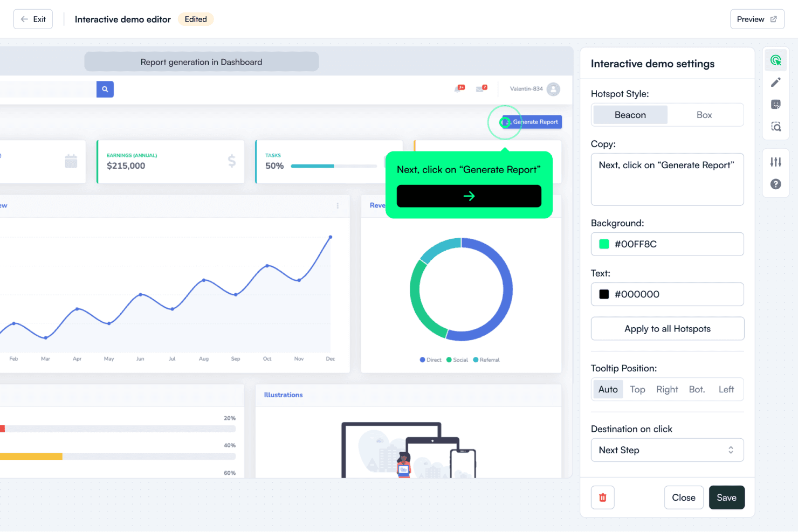Viewport: 798px width, 532px height.
Task: Set tooltip position to Auto
Action: pyautogui.click(x=608, y=389)
